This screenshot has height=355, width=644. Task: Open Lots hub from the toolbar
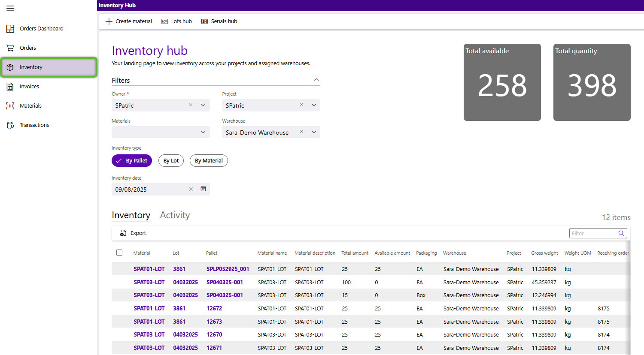coord(176,21)
